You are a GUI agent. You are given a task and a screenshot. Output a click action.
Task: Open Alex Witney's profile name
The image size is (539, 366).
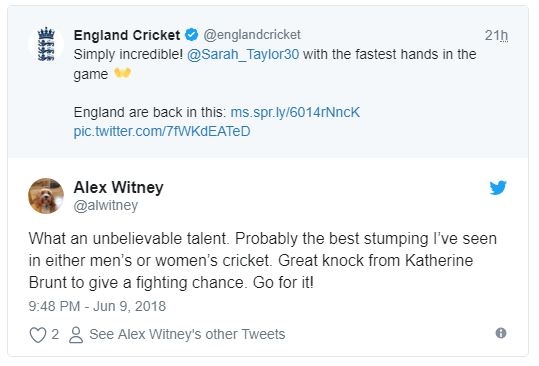click(x=119, y=187)
